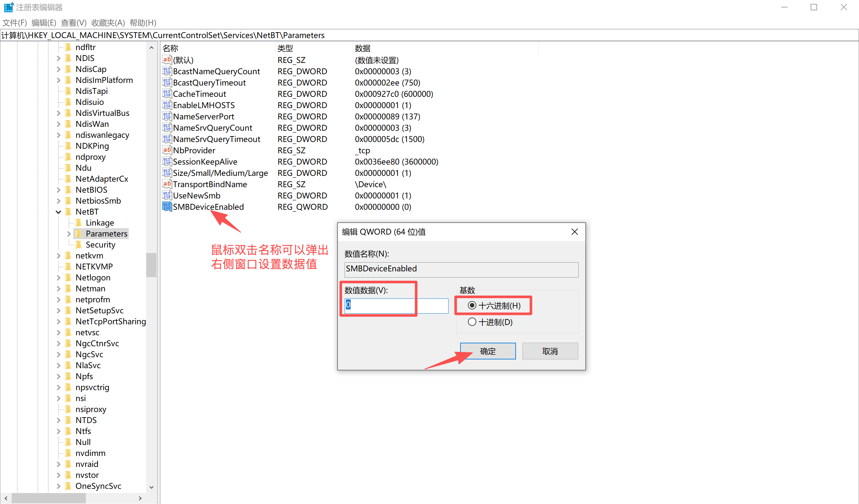859x504 pixels.
Task: Click the (默认) default string icon
Action: click(167, 60)
